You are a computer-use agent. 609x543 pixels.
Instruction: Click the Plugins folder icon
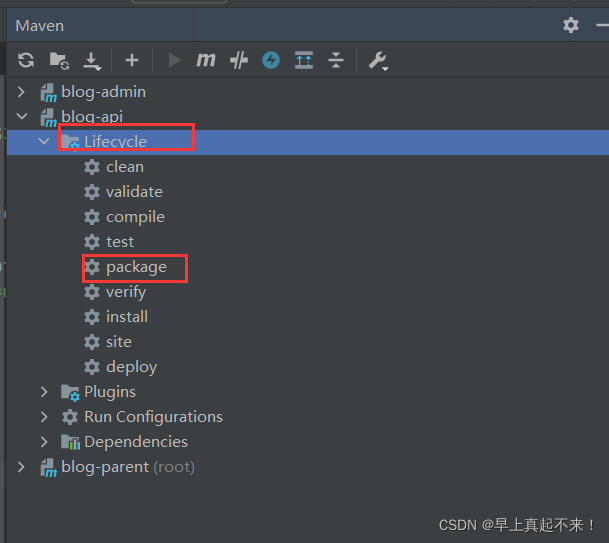point(70,392)
